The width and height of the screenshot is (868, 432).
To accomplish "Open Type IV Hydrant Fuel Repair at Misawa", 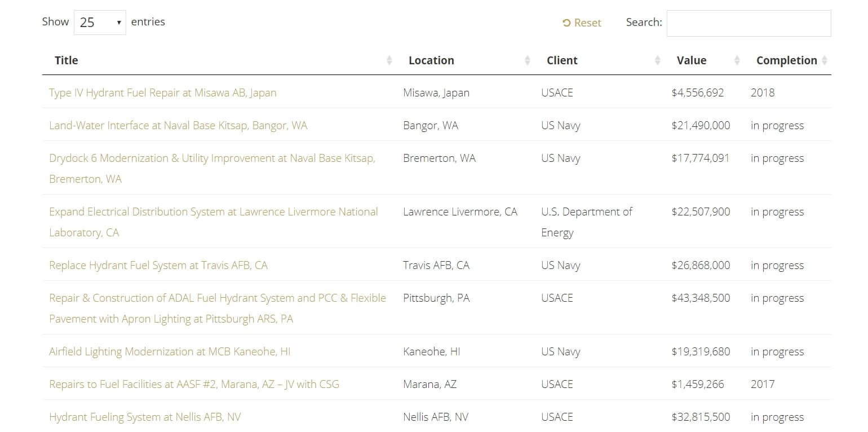I will [162, 92].
